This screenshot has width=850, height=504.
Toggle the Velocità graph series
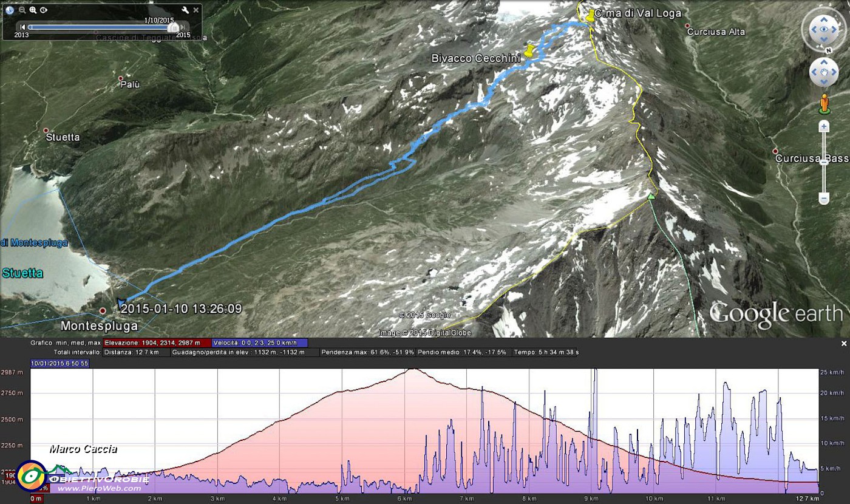tap(260, 343)
